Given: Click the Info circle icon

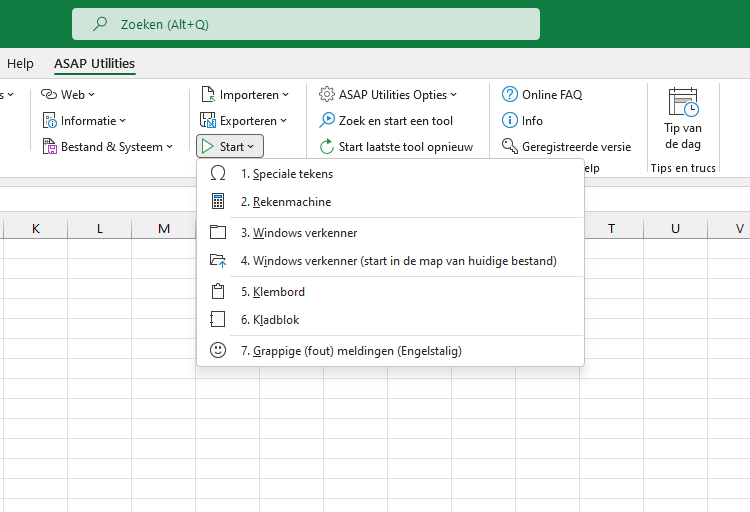Looking at the screenshot, I should point(510,120).
